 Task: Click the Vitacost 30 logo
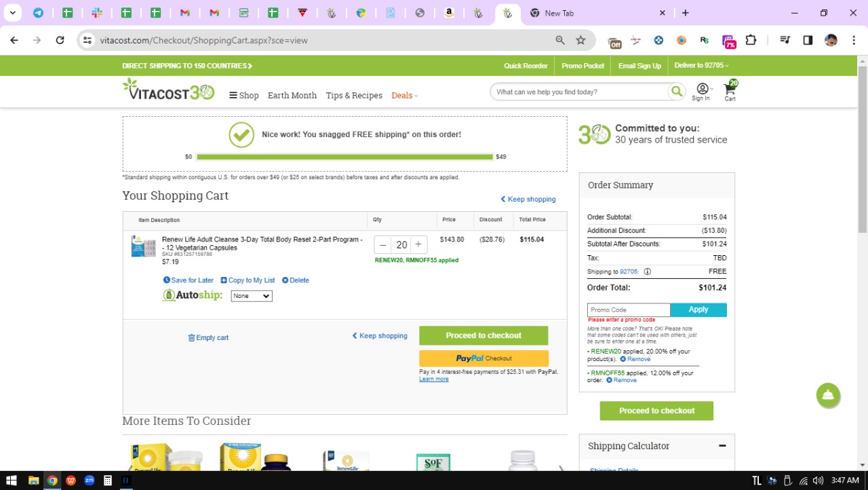pyautogui.click(x=168, y=90)
